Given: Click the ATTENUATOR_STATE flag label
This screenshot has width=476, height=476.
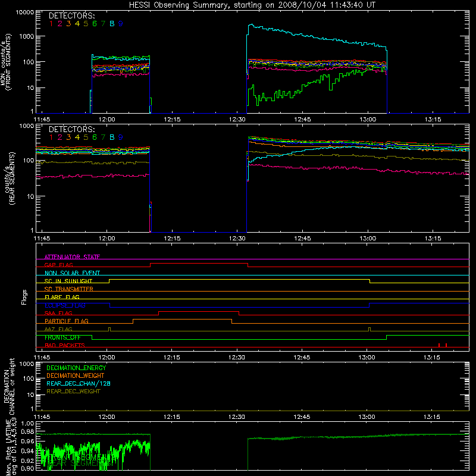Looking at the screenshot, I should point(72,257).
